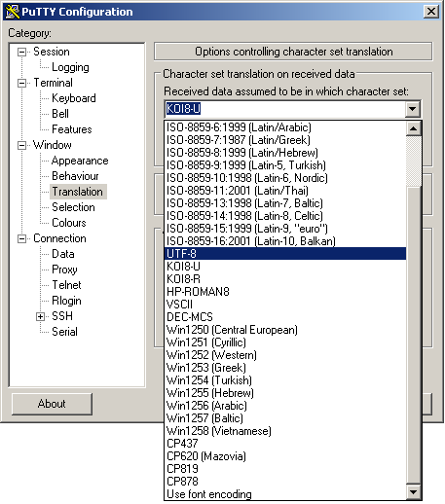
Task: Close the PuTTY Configuration window
Action: point(431,12)
